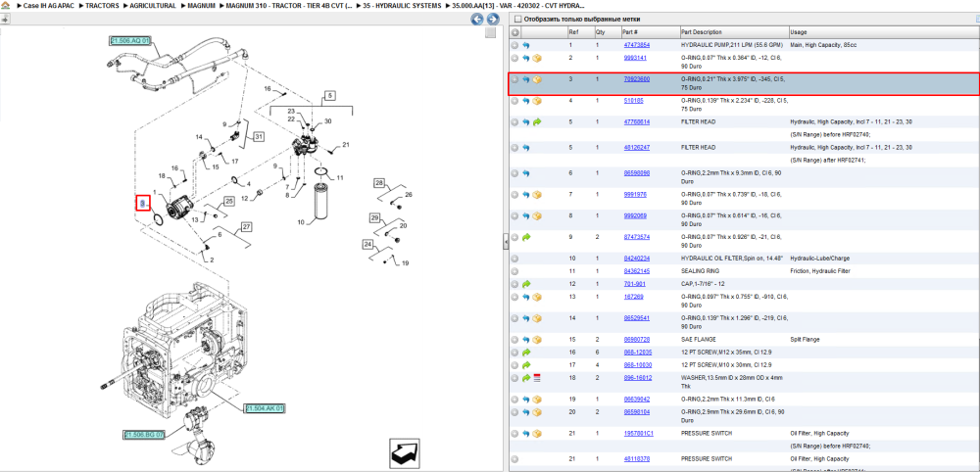Toggle round selector for part 868-10030
Image resolution: width=980 pixels, height=472 pixels.
[515, 365]
